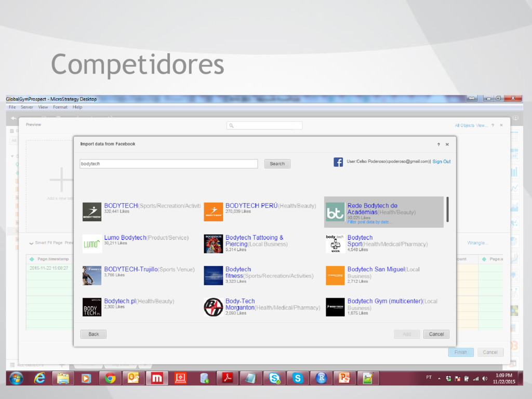Switch to MicroStrategy taskbar icon
Image resolution: width=532 pixels, height=399 pixels.
[157, 378]
